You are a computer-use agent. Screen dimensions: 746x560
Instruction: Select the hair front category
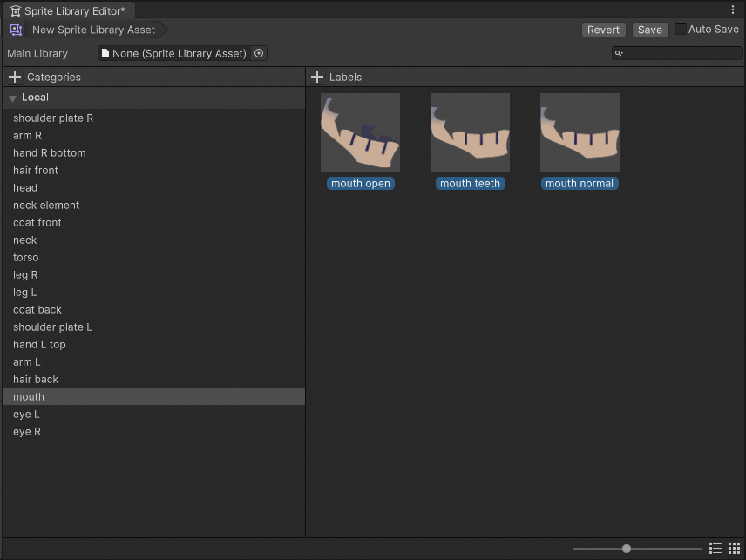[36, 170]
